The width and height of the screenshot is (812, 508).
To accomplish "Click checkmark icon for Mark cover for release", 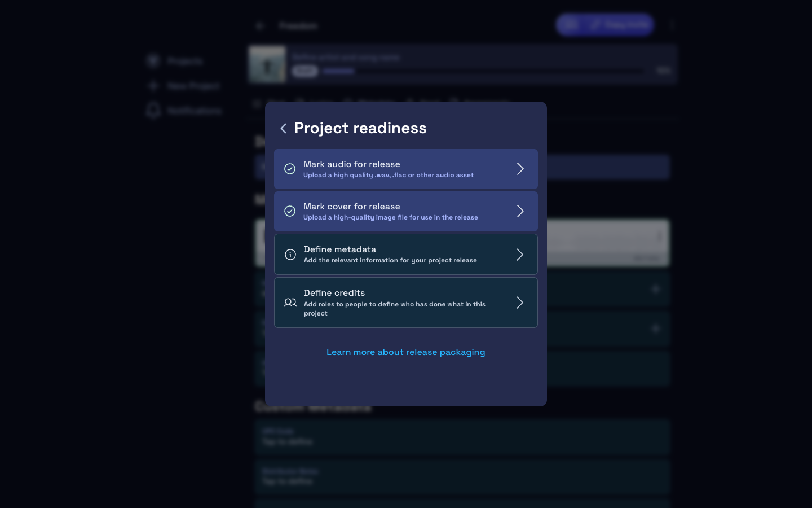I will [290, 211].
